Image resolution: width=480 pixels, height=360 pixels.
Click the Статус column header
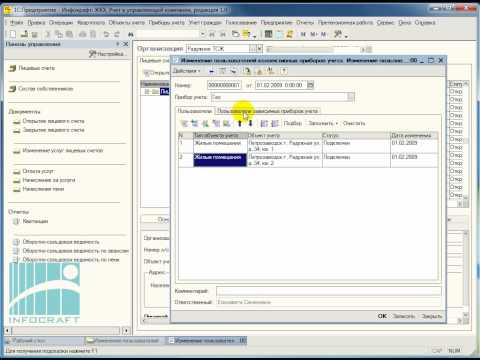(x=356, y=135)
